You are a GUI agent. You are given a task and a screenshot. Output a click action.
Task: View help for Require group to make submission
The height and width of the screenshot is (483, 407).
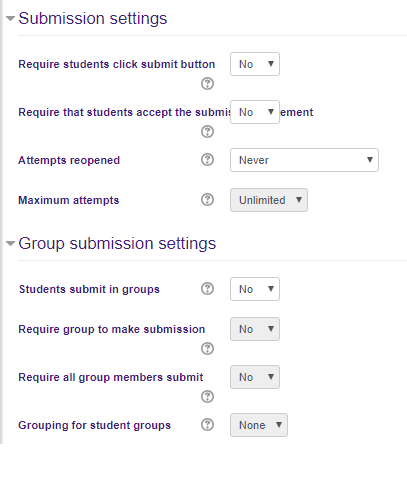tap(207, 349)
